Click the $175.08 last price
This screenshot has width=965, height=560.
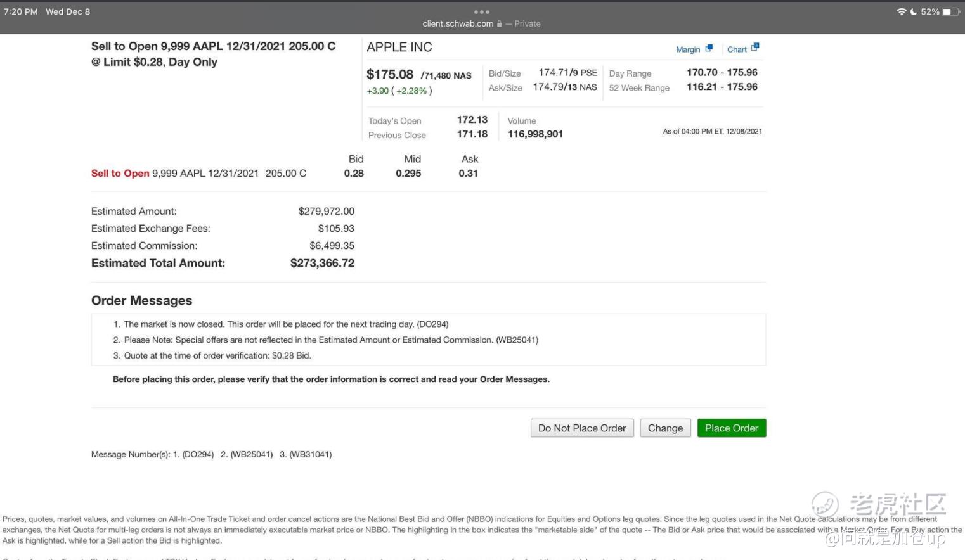click(390, 75)
